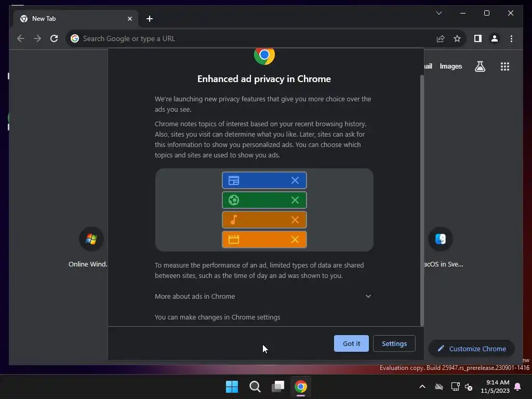Open taskbar Search
532x399 pixels.
click(255, 387)
